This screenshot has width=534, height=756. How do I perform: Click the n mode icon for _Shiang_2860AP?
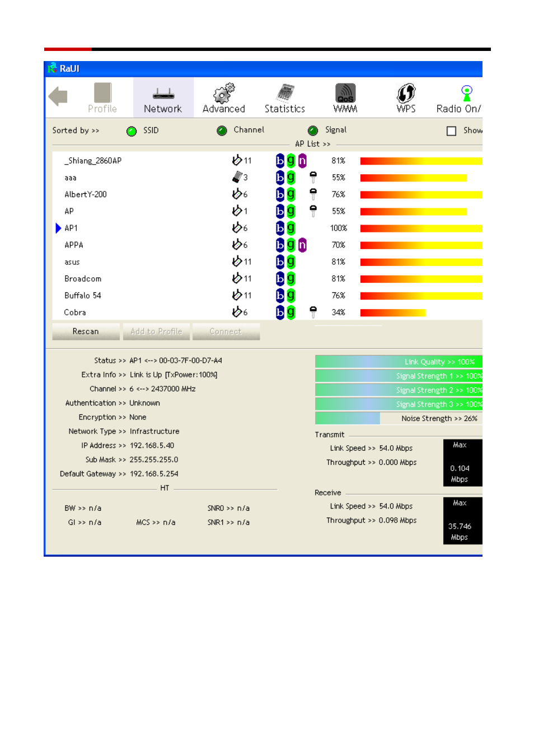(302, 161)
